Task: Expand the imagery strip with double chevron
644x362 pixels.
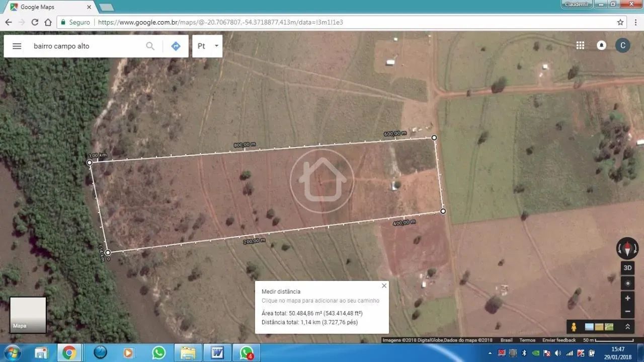Action: point(627,327)
